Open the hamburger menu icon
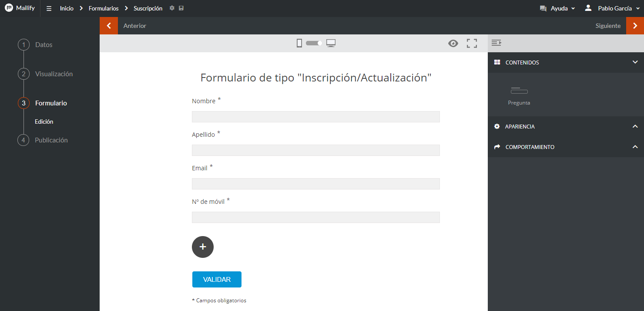This screenshot has height=311, width=644. click(49, 8)
